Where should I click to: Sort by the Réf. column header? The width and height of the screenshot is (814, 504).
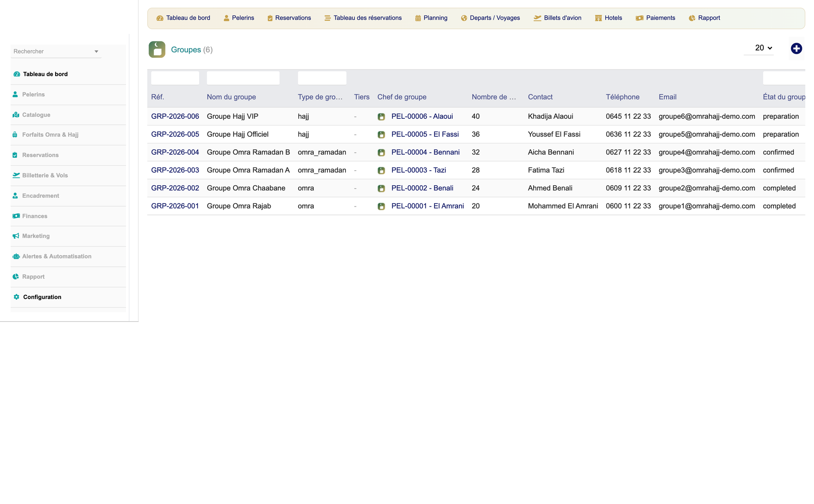pos(158,97)
